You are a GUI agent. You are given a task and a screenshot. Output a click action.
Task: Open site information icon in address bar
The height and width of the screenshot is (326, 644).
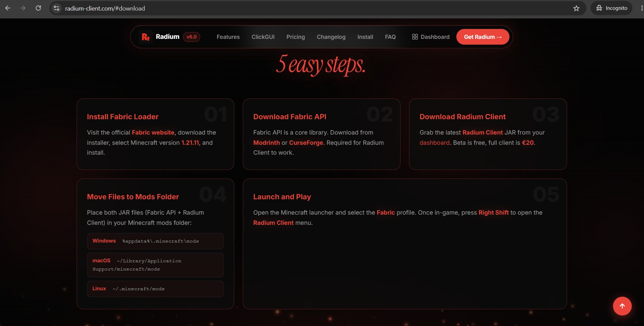[57, 8]
